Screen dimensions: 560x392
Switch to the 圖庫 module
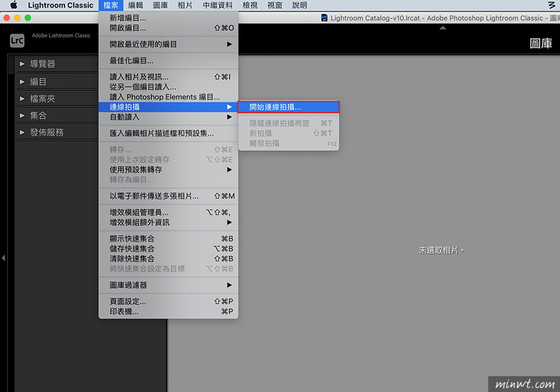click(x=541, y=43)
